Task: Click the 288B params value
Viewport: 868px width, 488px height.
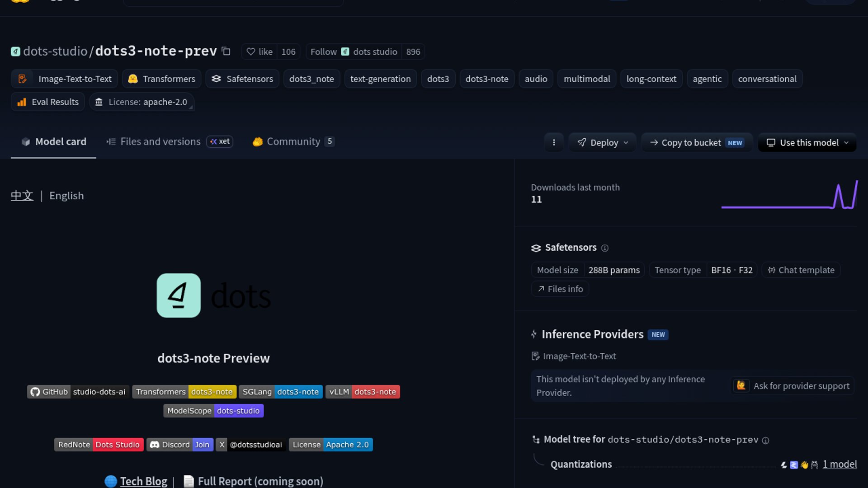Action: coord(614,270)
